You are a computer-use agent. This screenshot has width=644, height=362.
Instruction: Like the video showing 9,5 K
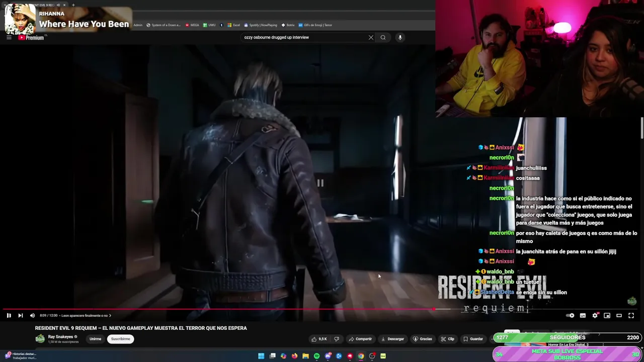pyautogui.click(x=319, y=339)
